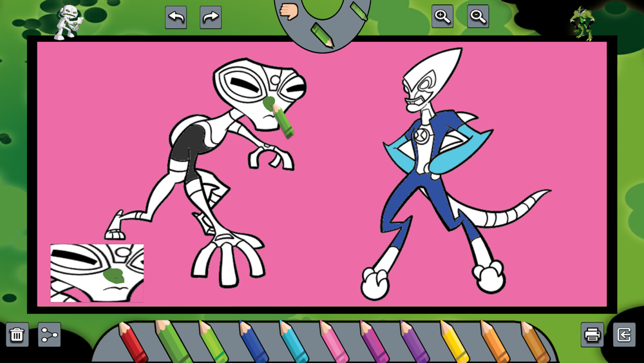644x363 pixels.
Task: Zoom out with the minus magnifier
Action: [x=478, y=17]
